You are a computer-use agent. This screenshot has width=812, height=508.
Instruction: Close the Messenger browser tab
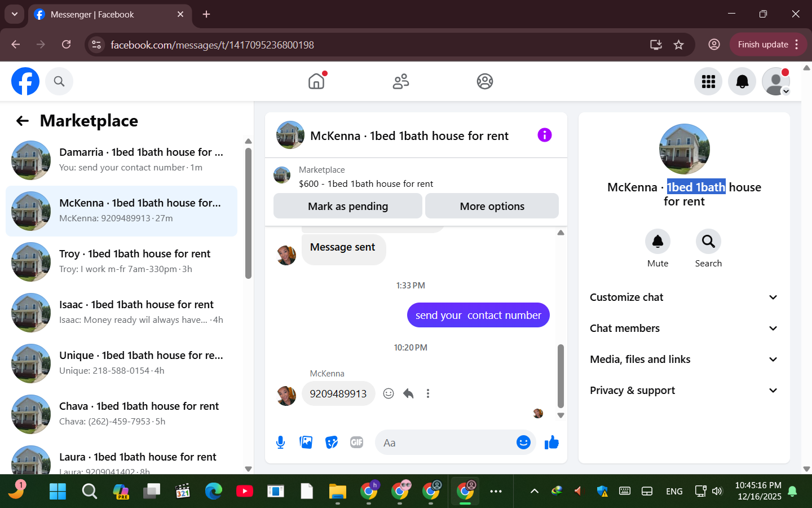[180, 14]
